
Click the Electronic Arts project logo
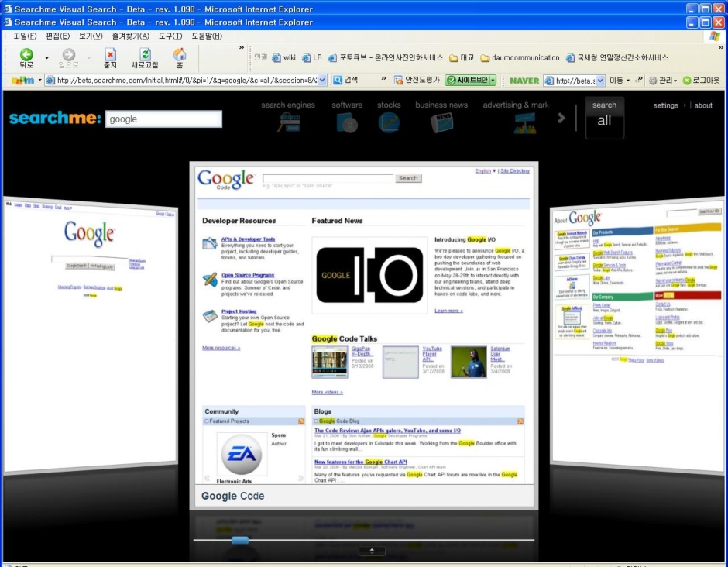tap(242, 454)
